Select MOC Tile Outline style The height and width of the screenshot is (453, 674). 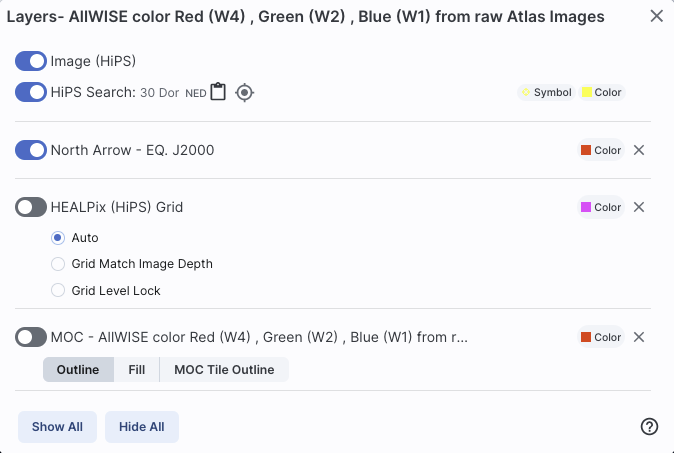224,370
